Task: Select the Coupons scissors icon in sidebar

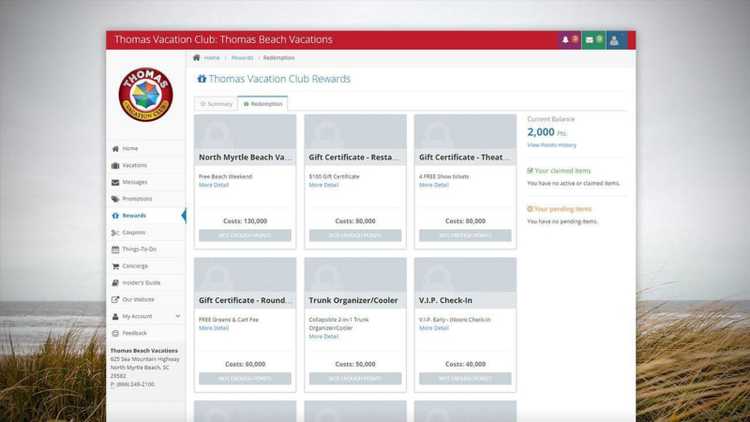Action: click(116, 232)
